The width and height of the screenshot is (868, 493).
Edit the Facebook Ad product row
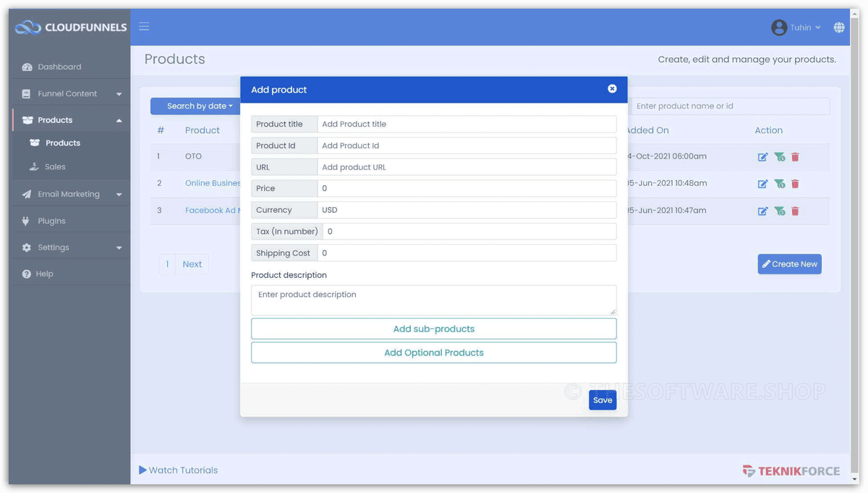[x=762, y=211]
